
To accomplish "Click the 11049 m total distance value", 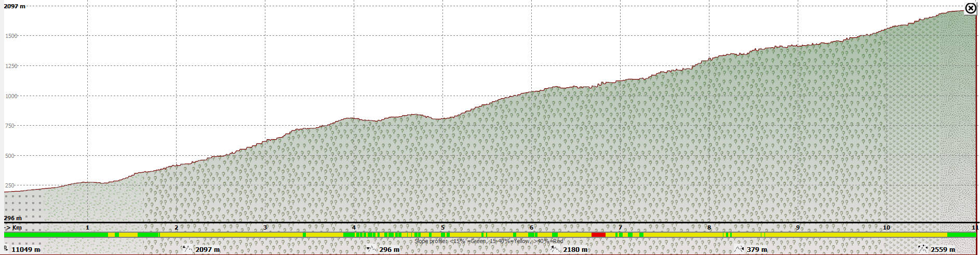I will (x=25, y=250).
